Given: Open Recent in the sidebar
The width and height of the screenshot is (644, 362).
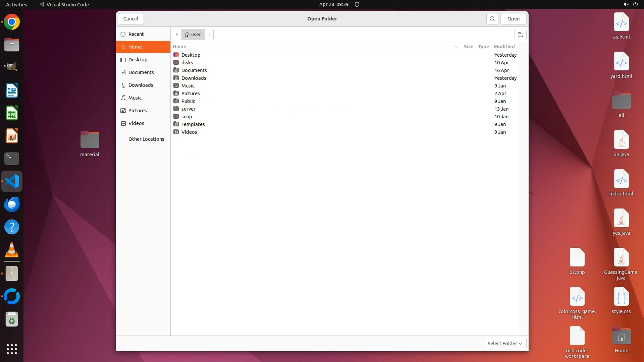Looking at the screenshot, I should [x=136, y=34].
